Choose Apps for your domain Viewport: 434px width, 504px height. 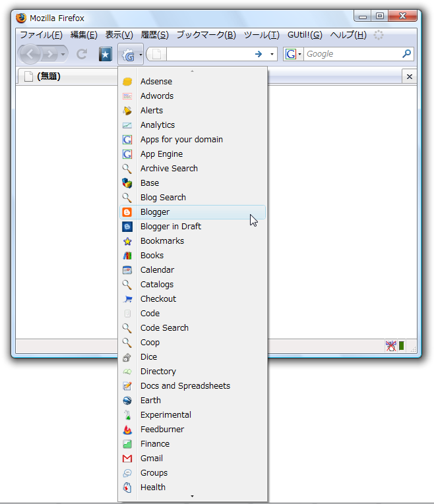coord(192,140)
